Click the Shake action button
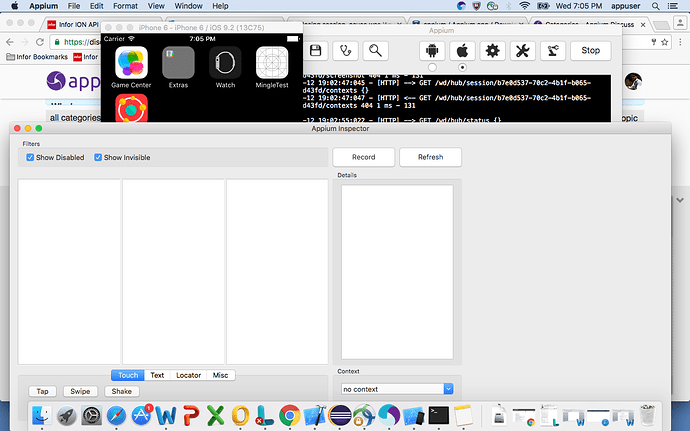This screenshot has height=431, width=690. 121,391
